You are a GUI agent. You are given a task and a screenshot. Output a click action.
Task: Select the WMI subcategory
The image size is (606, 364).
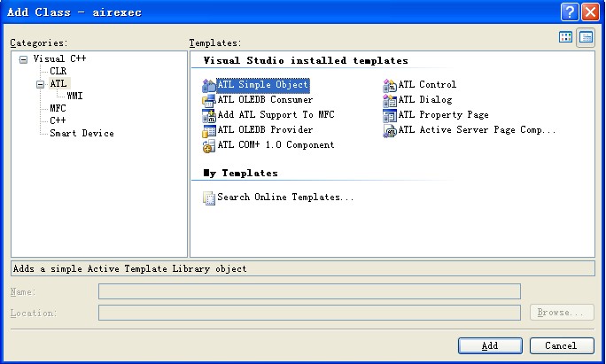(74, 96)
